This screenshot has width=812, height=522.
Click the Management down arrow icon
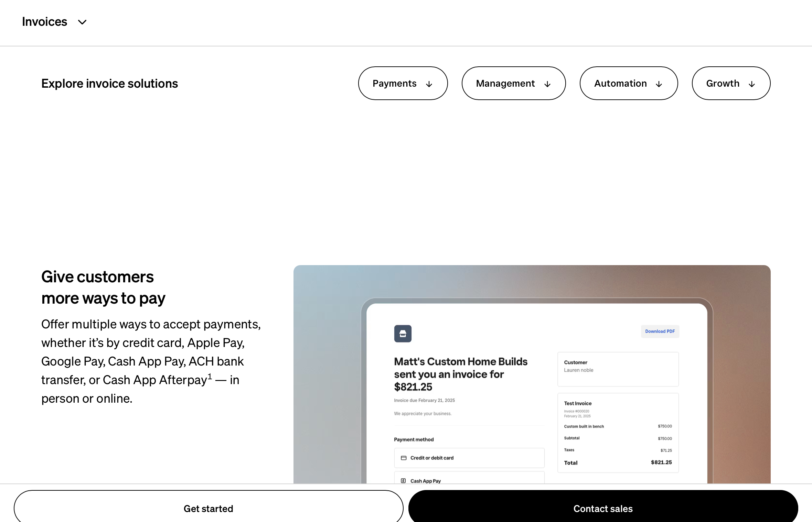coord(547,84)
